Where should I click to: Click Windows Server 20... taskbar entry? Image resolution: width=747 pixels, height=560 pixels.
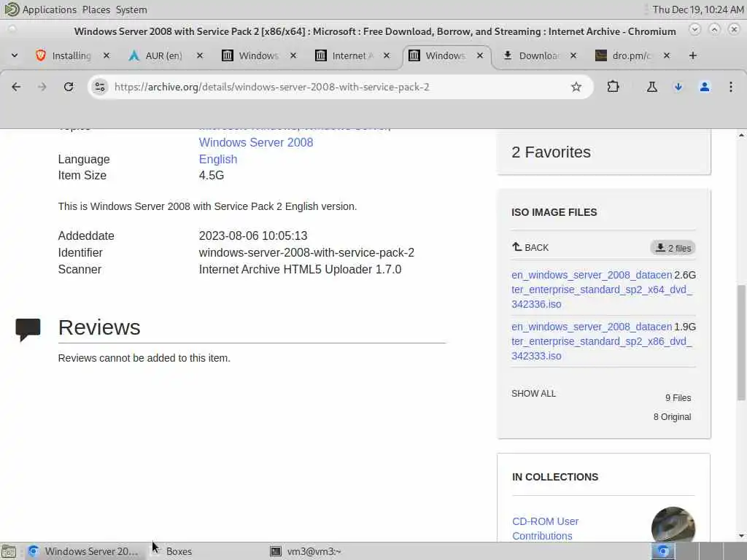[x=83, y=551]
